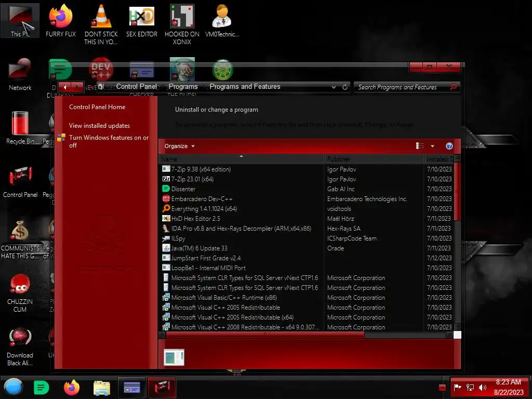
Task: Click Control Panel in the breadcrumb
Action: pyautogui.click(x=137, y=87)
